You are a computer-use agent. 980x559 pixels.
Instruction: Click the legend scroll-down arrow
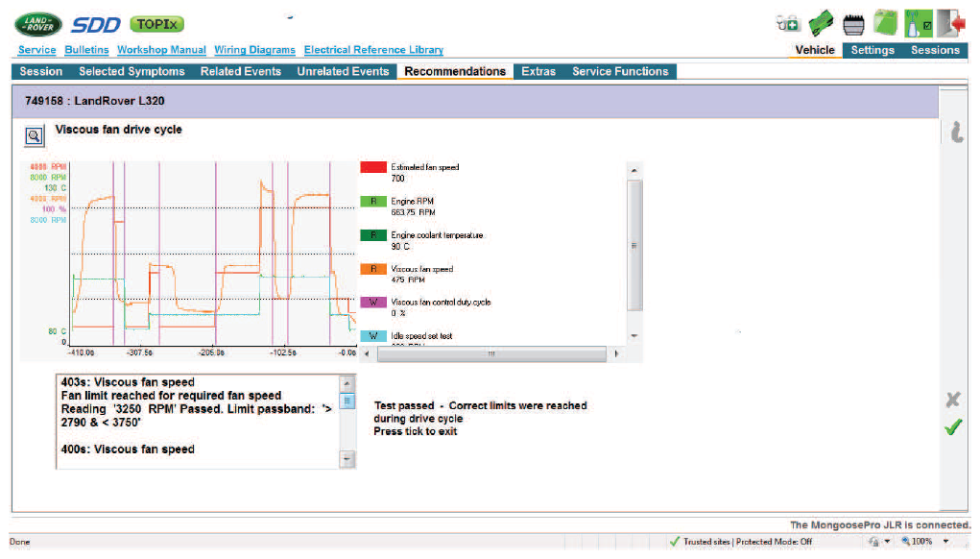(x=633, y=336)
